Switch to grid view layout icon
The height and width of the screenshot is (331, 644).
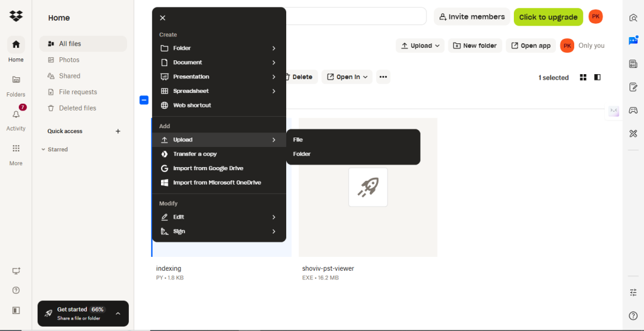click(583, 77)
